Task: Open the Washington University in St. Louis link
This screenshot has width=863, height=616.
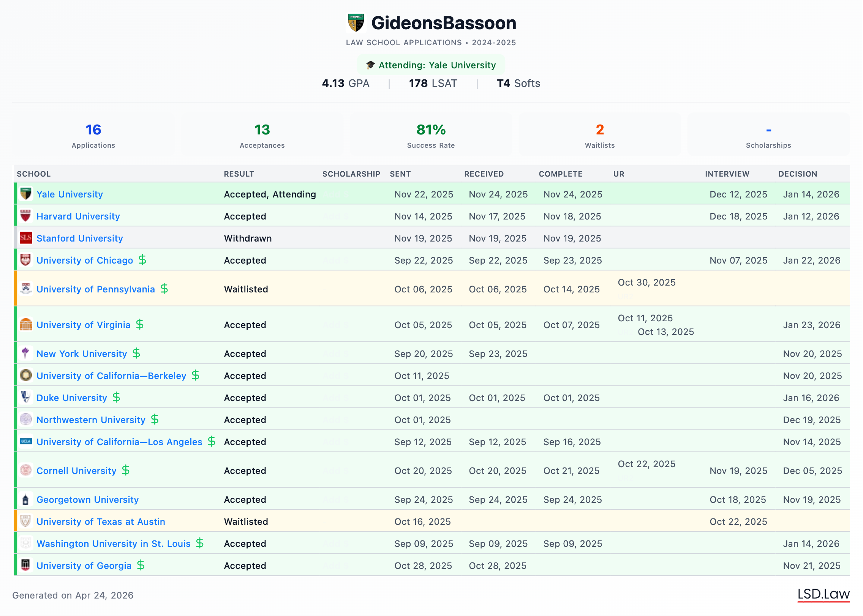Action: point(113,543)
